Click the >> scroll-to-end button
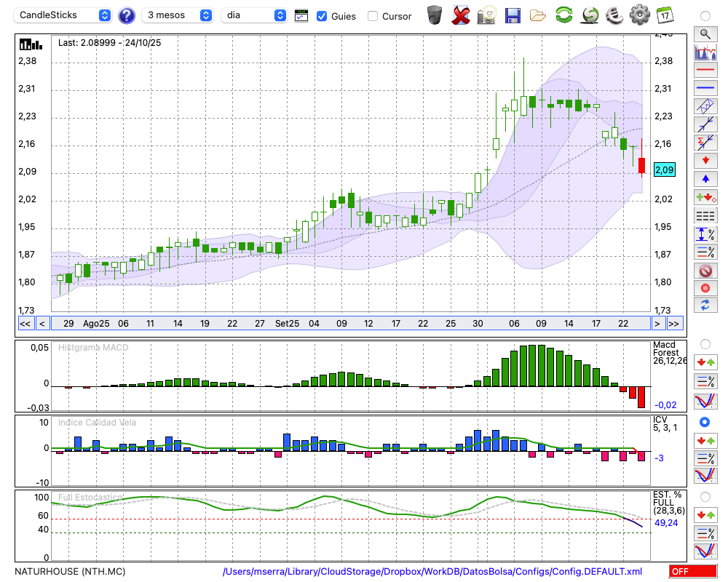The width and height of the screenshot is (728, 582). tap(674, 324)
